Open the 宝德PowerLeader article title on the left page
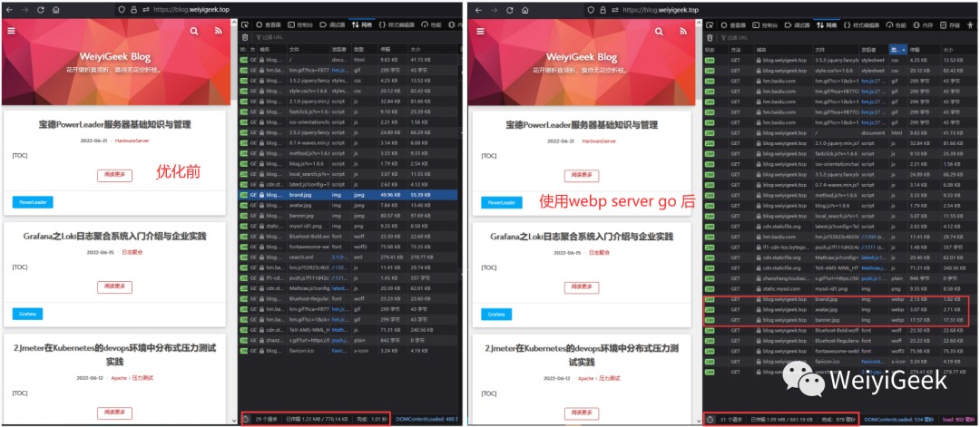 pyautogui.click(x=113, y=124)
